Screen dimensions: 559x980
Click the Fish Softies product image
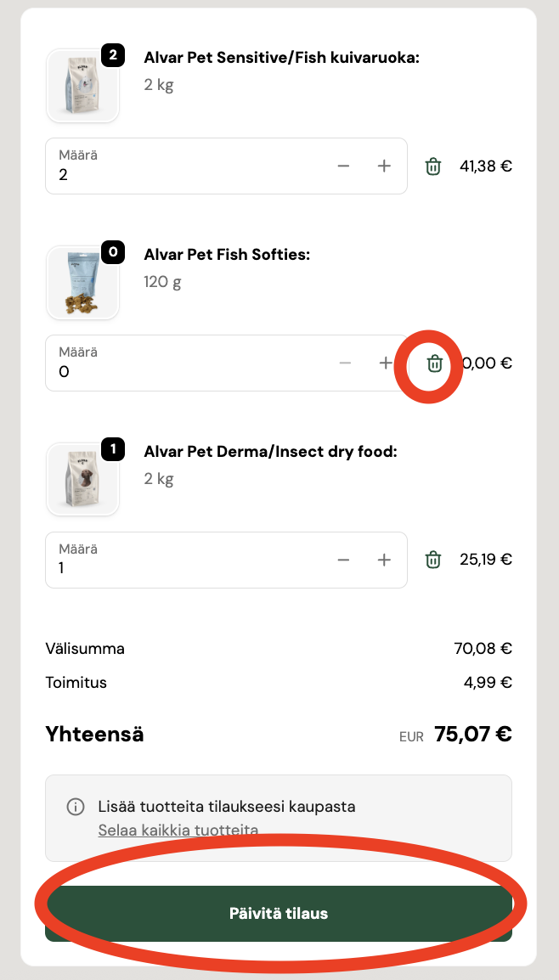pos(82,283)
